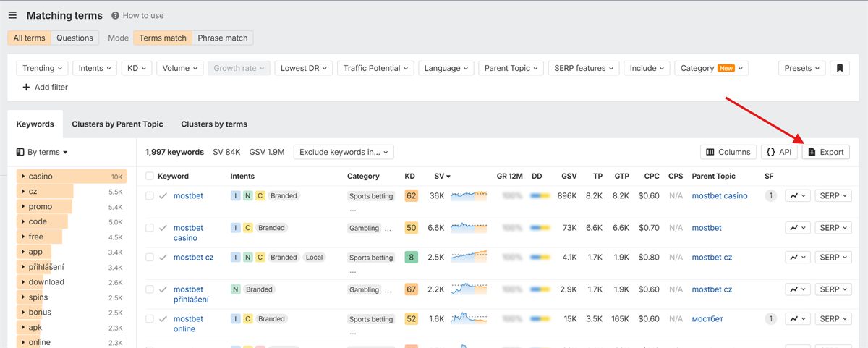
Task: Click the KD 62 badge for mostbet
Action: coord(412,195)
